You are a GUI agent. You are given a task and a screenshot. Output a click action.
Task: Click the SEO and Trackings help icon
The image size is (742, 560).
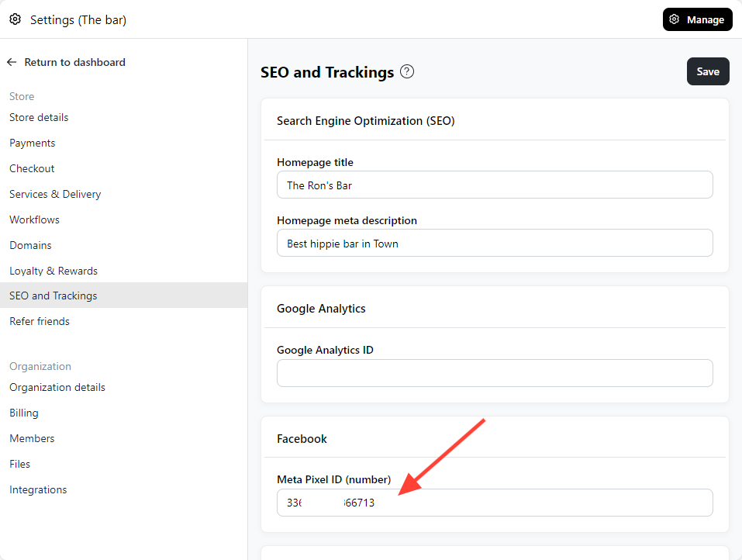click(x=407, y=71)
